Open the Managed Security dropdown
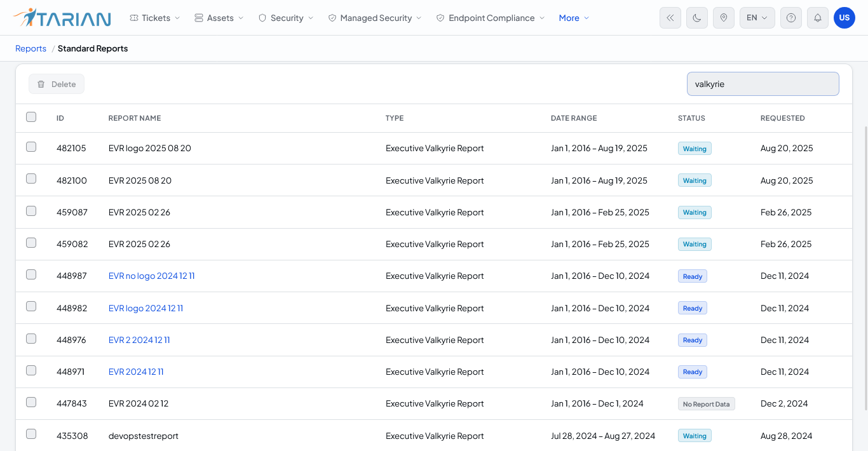The image size is (868, 451). tap(375, 18)
